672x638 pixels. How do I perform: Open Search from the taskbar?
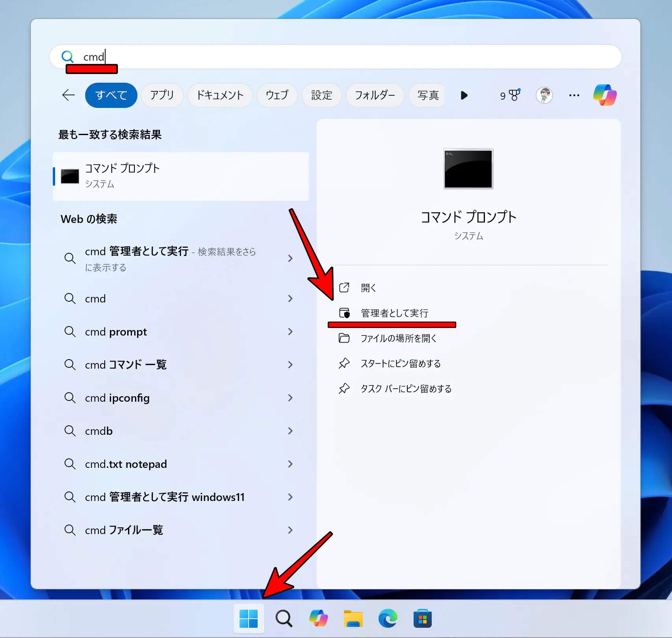(x=283, y=618)
